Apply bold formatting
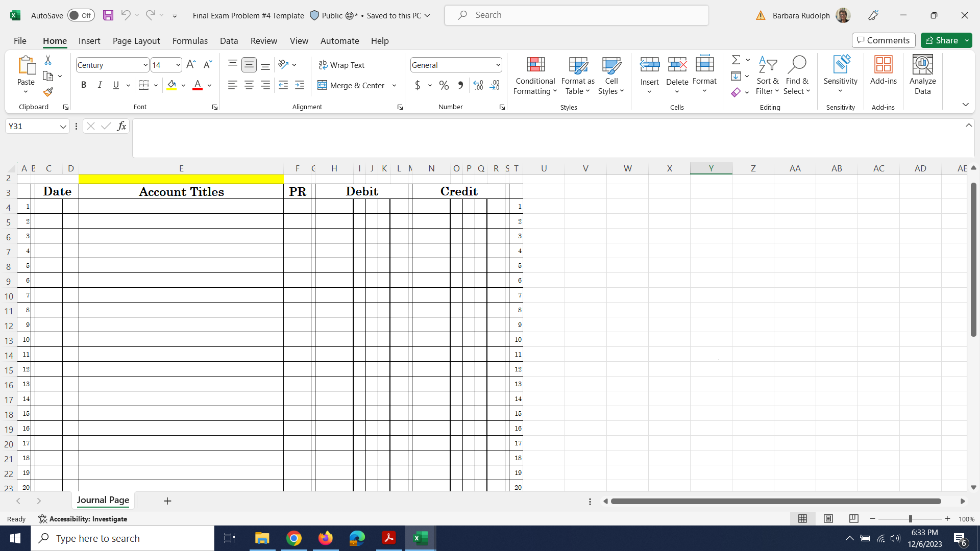The height and width of the screenshot is (551, 980). coord(84,85)
